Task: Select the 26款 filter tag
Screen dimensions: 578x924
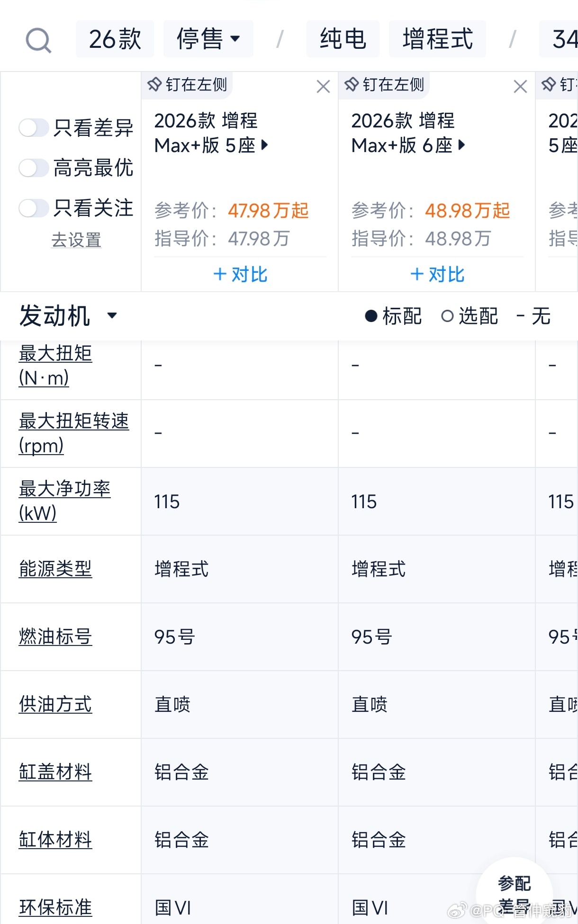Action: pos(115,39)
